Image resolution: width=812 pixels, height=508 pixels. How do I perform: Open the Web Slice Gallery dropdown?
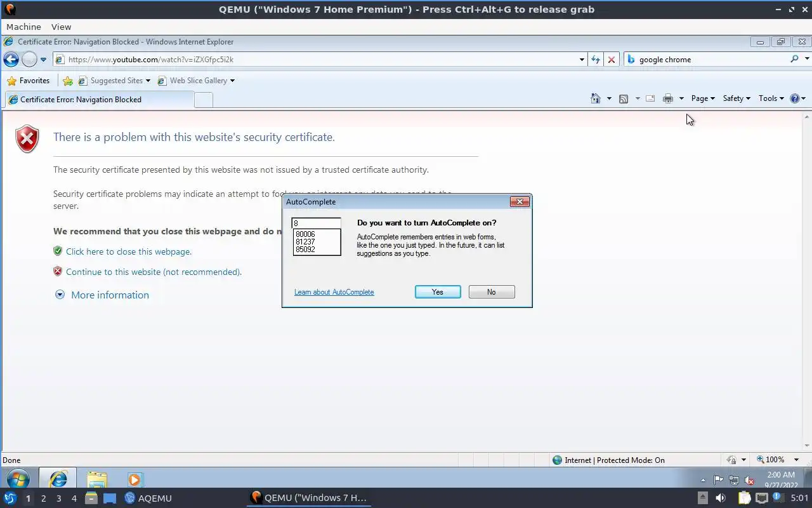(232, 81)
